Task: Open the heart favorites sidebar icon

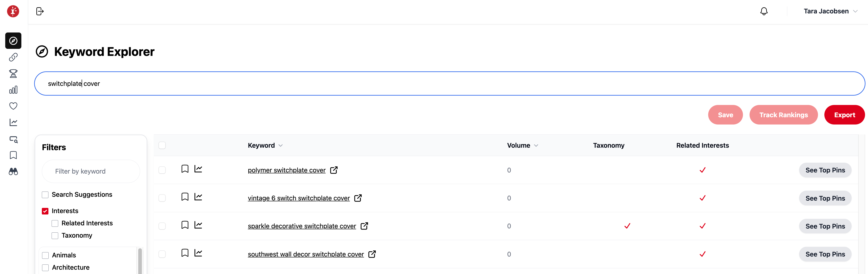Action: coord(13,106)
